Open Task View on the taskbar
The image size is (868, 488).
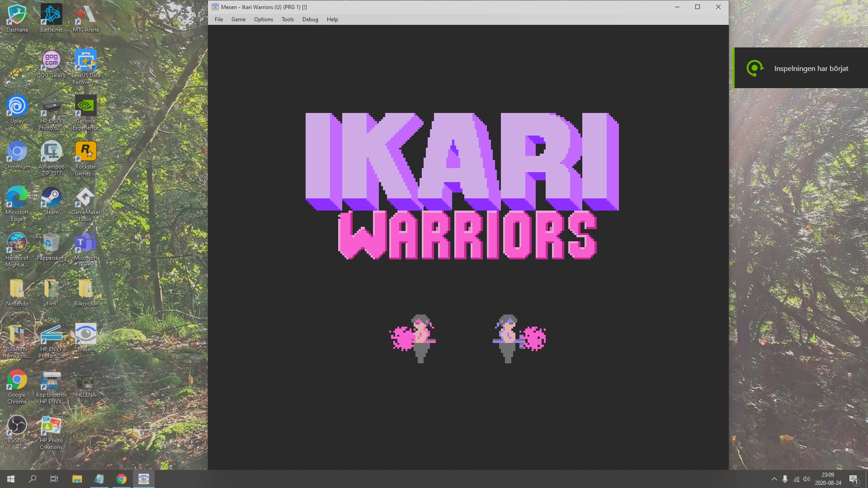[54, 479]
